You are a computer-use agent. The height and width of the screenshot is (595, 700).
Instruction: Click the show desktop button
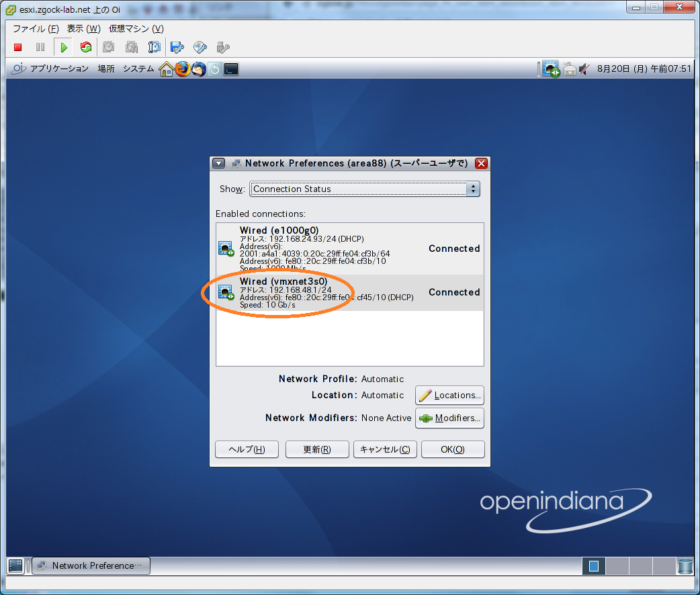coord(15,565)
